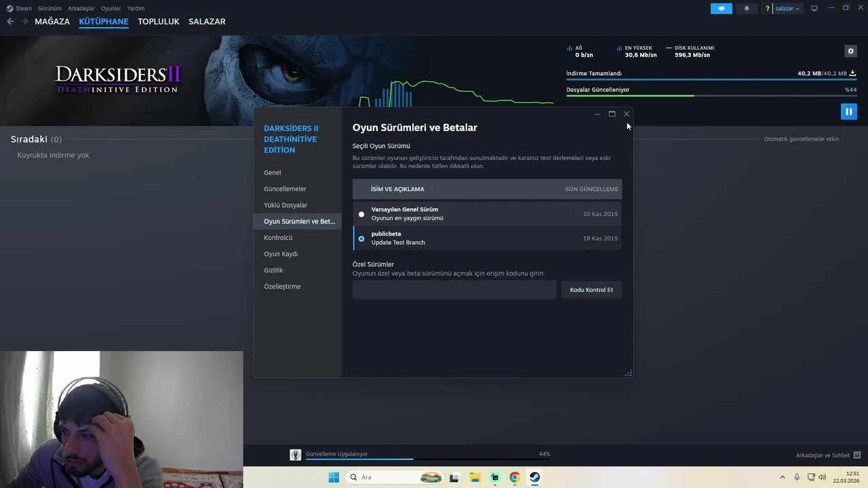The image size is (868, 488).
Task: Open the Görünüm menu
Action: (x=50, y=8)
